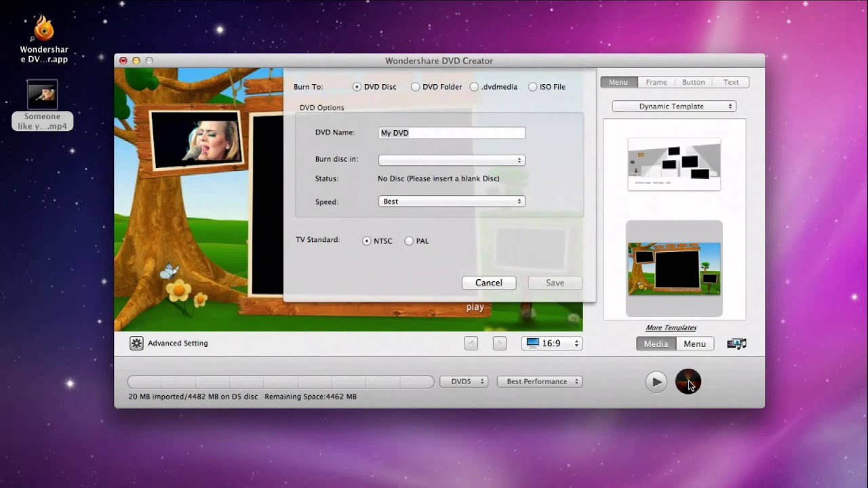868x488 pixels.
Task: Click the Cancel button
Action: coord(489,283)
